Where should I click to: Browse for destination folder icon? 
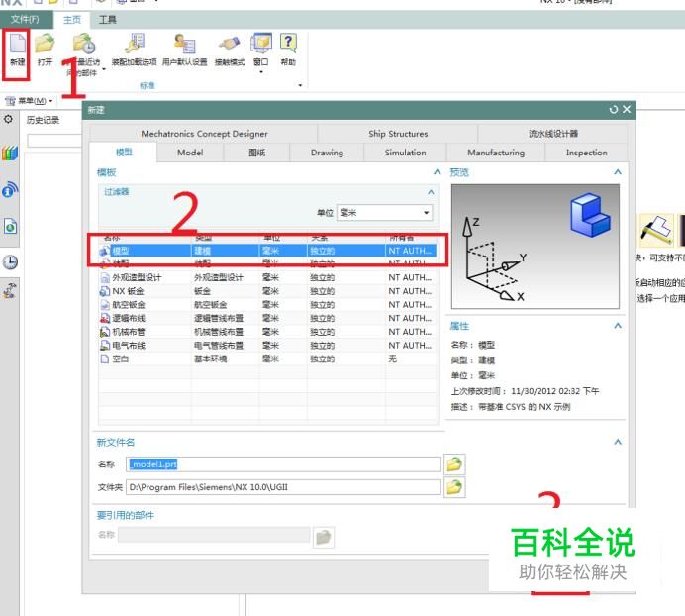454,487
